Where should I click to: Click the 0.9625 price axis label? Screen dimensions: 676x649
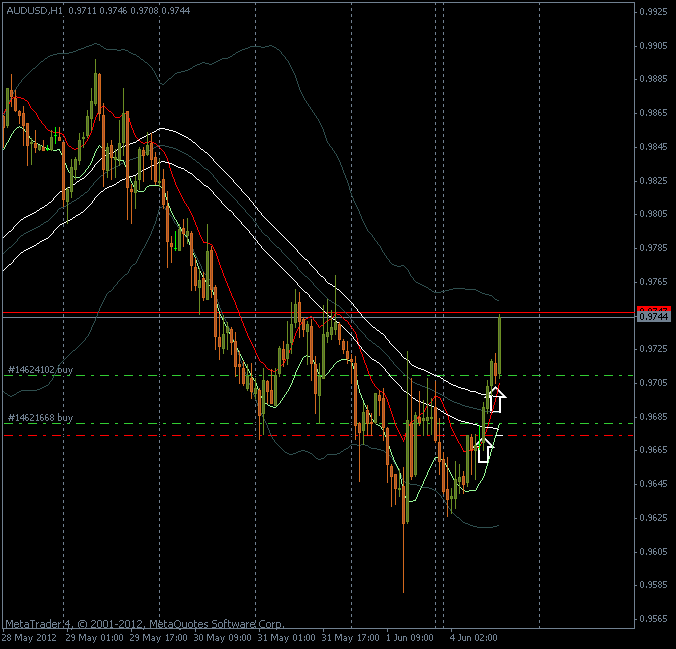654,517
